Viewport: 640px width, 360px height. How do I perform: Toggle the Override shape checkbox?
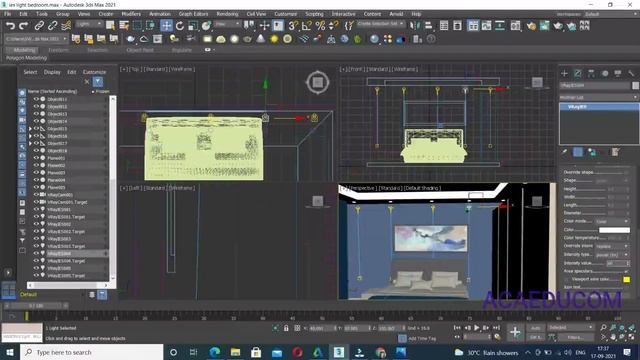[x=627, y=172]
